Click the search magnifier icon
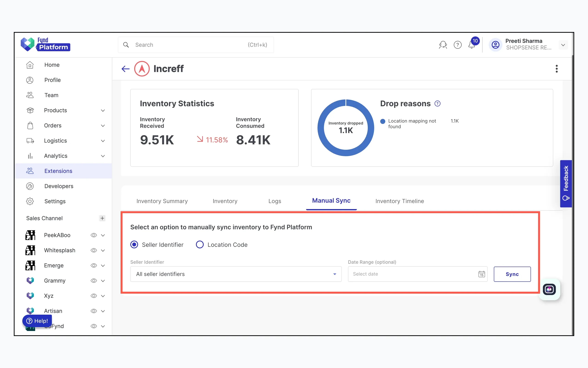Screen dimensions: 588x368 pos(126,45)
